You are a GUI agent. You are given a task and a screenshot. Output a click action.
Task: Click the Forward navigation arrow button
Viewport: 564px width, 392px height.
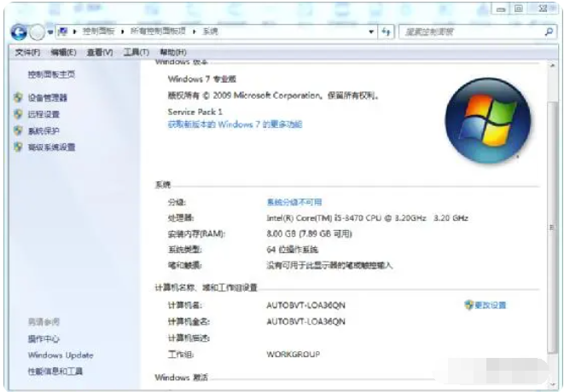(37, 32)
